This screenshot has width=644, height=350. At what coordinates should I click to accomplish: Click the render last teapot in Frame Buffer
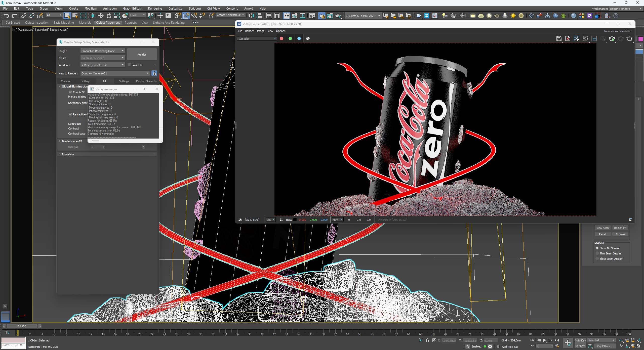click(629, 38)
